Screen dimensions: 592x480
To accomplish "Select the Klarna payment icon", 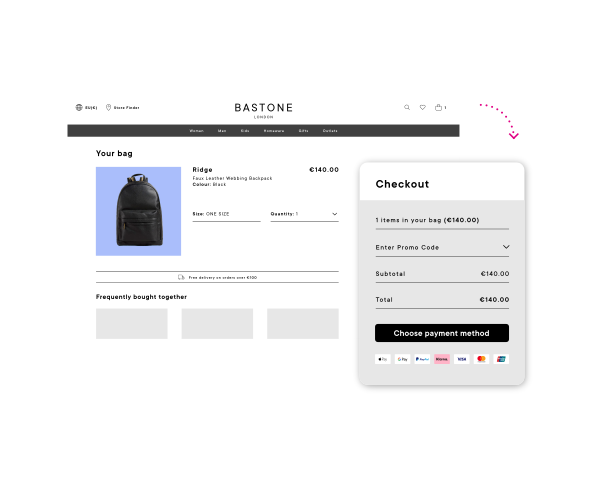I will tap(442, 359).
